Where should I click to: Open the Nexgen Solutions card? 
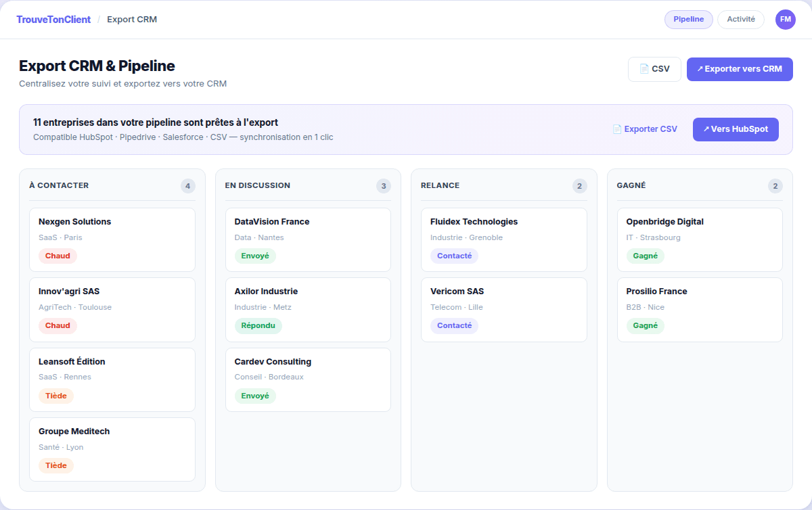pyautogui.click(x=112, y=239)
